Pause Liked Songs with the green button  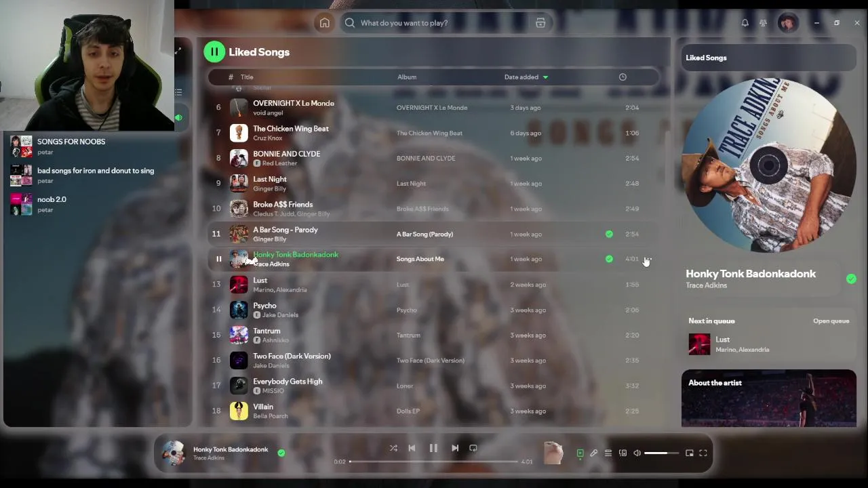[214, 52]
